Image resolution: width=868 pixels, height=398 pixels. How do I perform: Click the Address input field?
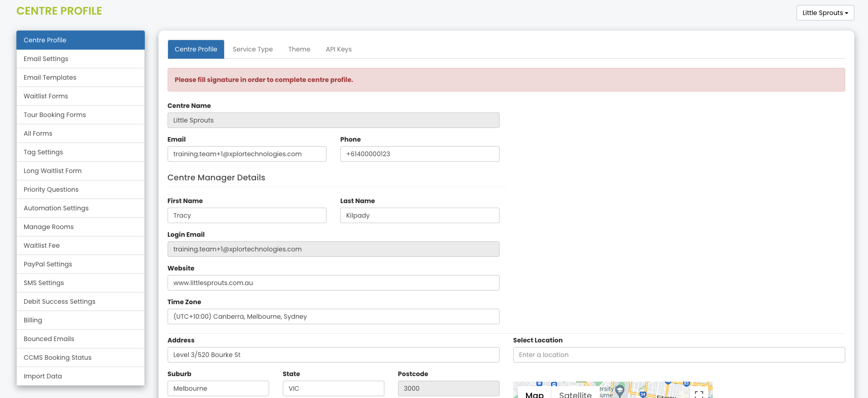tap(333, 355)
